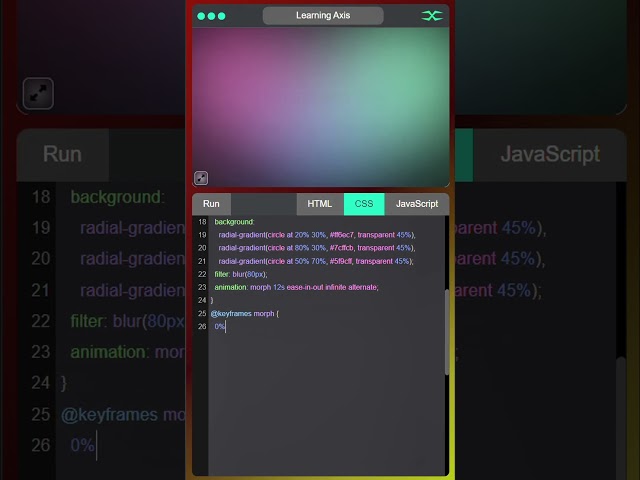Click the middle green window dot
The image size is (640, 480).
[x=211, y=16]
